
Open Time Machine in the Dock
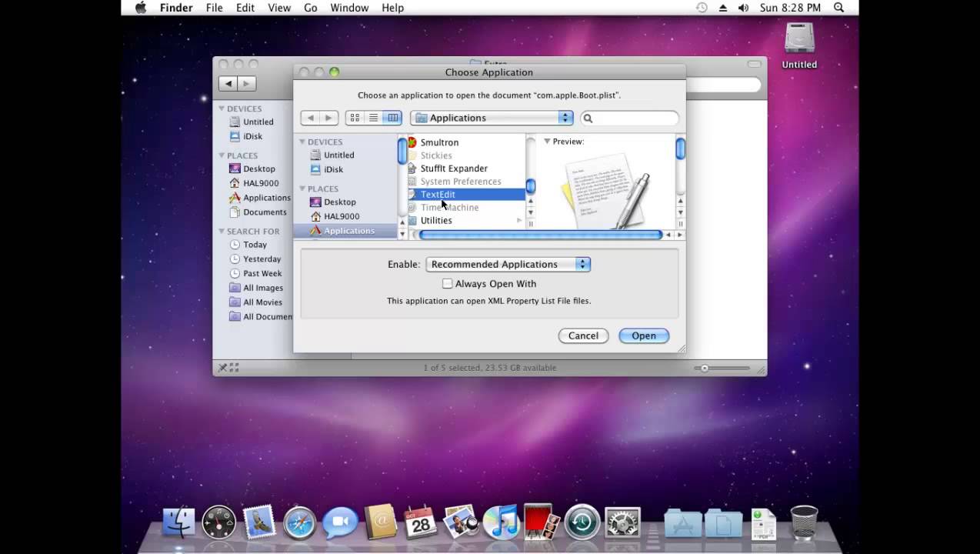[x=582, y=522]
